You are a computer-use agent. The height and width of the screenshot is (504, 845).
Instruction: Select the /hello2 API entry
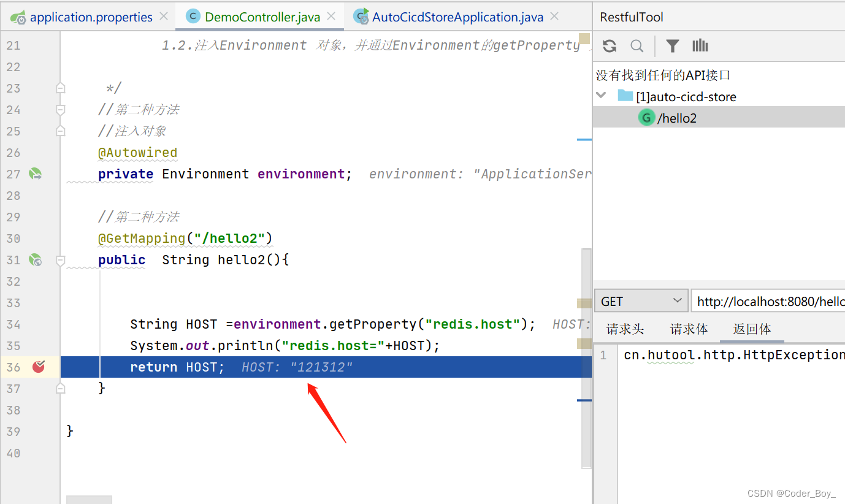coord(668,118)
